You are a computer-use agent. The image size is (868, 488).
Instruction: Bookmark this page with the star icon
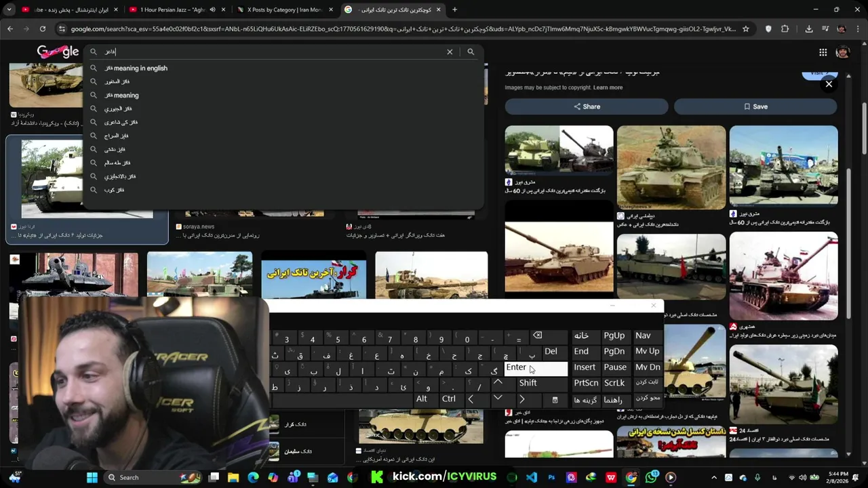(x=746, y=29)
